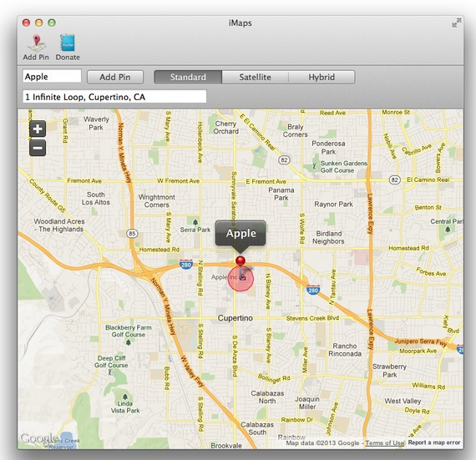Select the red pin on the map

click(x=241, y=260)
